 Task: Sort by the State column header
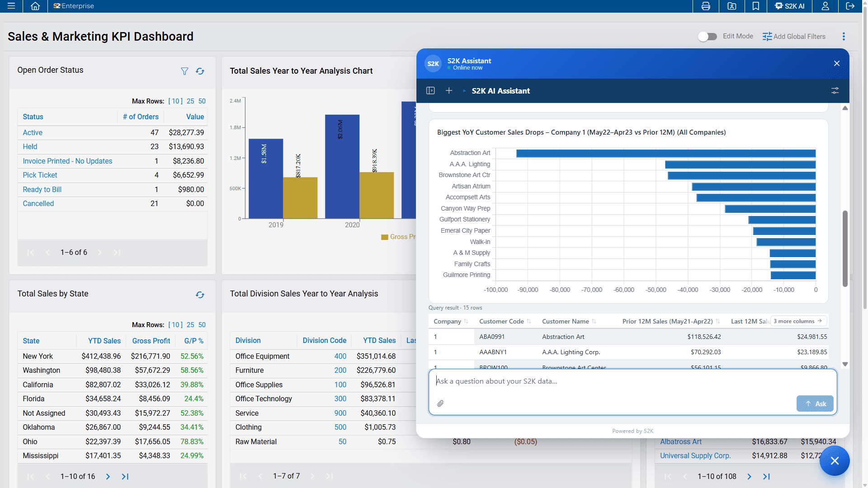pyautogui.click(x=31, y=341)
